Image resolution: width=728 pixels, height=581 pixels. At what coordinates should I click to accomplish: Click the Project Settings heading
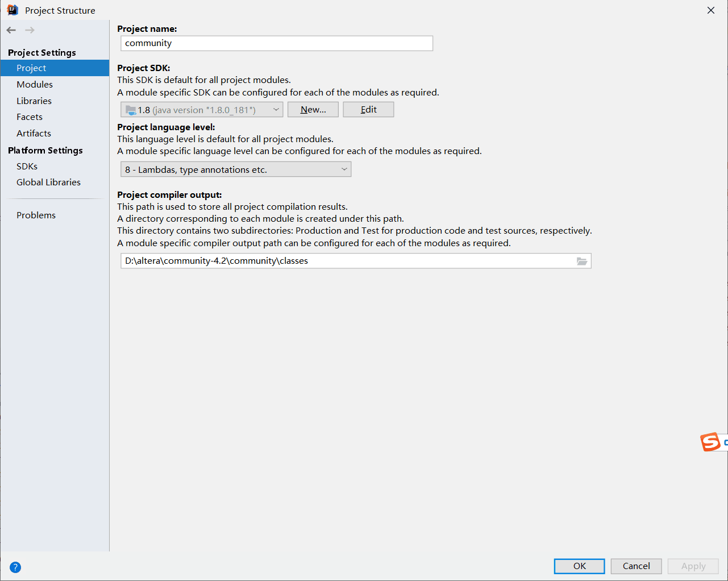tap(42, 52)
